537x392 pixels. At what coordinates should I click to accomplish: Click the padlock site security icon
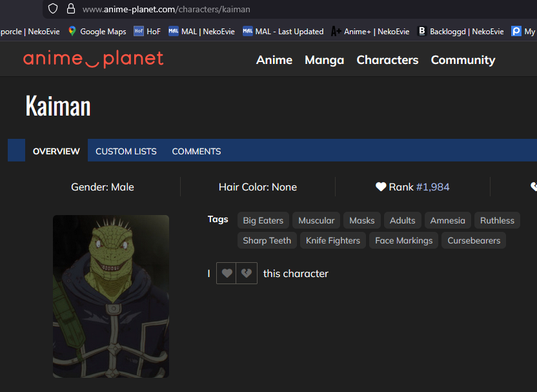point(71,8)
